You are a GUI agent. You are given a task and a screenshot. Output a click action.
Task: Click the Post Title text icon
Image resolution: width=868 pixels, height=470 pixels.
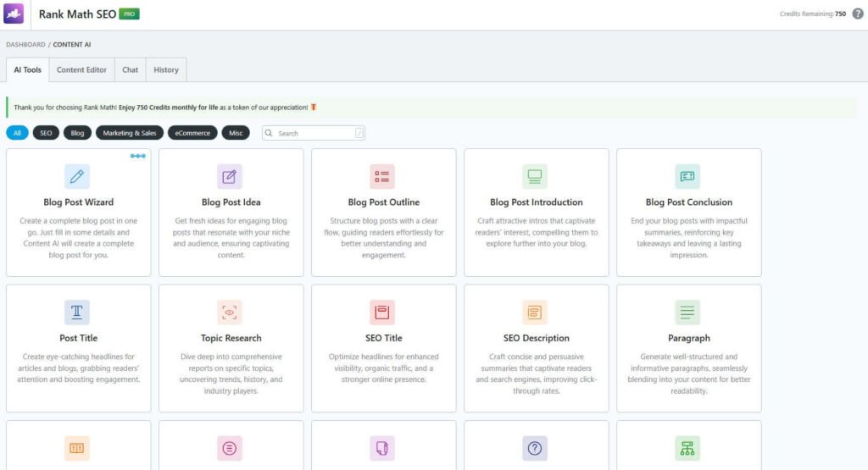click(x=77, y=312)
